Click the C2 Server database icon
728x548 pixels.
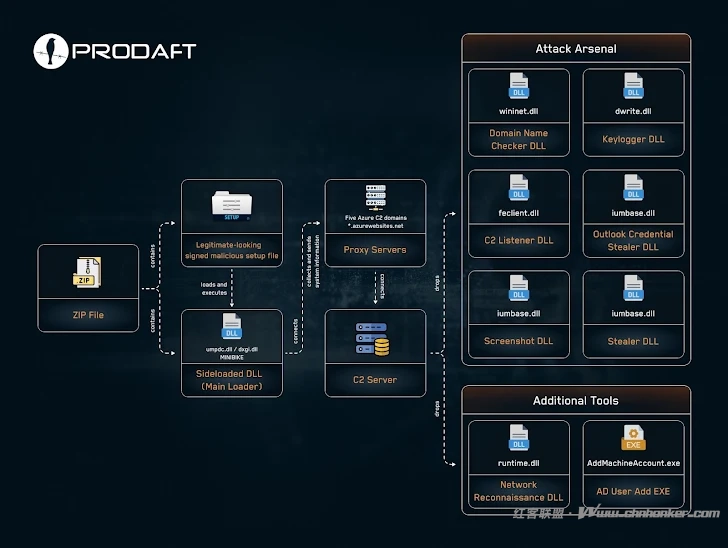375,340
